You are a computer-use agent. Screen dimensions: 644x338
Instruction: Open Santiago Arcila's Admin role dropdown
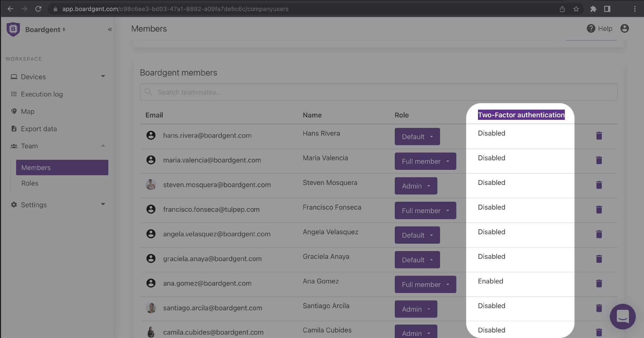(x=416, y=309)
